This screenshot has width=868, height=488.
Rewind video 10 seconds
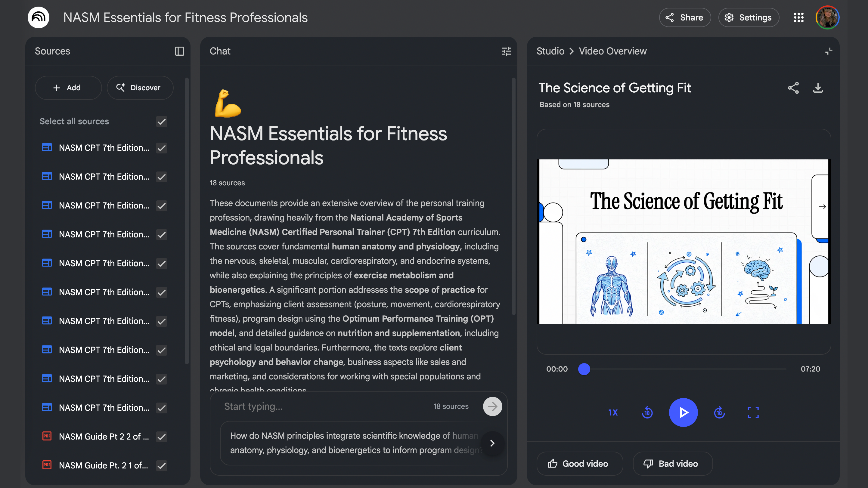click(x=647, y=412)
